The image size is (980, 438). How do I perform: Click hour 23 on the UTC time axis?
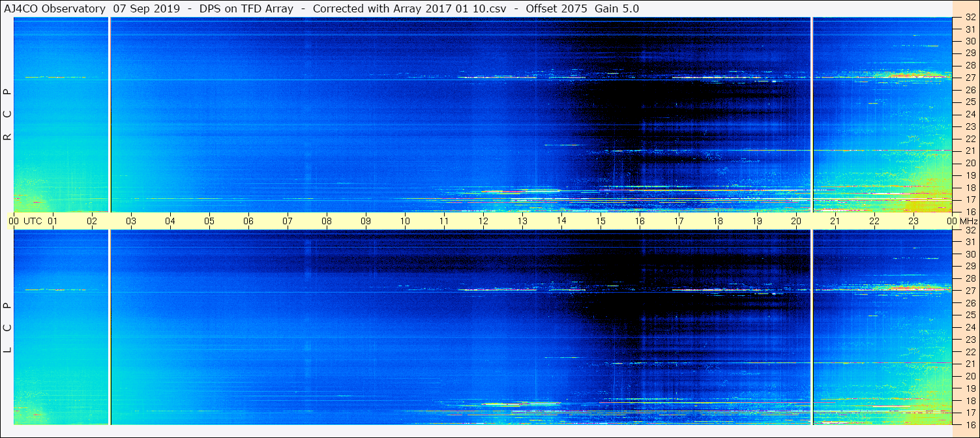(x=913, y=221)
